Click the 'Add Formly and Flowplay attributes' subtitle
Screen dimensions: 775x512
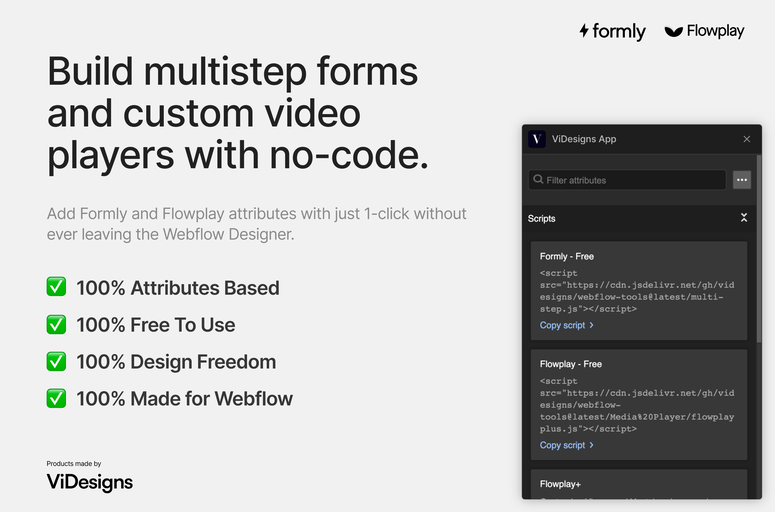click(x=257, y=224)
